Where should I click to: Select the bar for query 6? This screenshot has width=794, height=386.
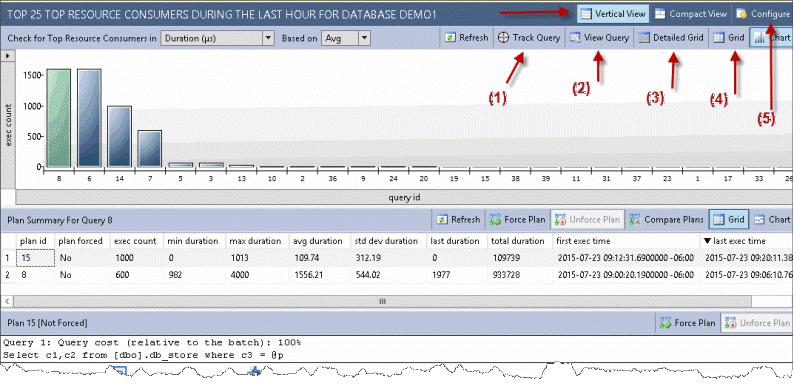(x=90, y=118)
